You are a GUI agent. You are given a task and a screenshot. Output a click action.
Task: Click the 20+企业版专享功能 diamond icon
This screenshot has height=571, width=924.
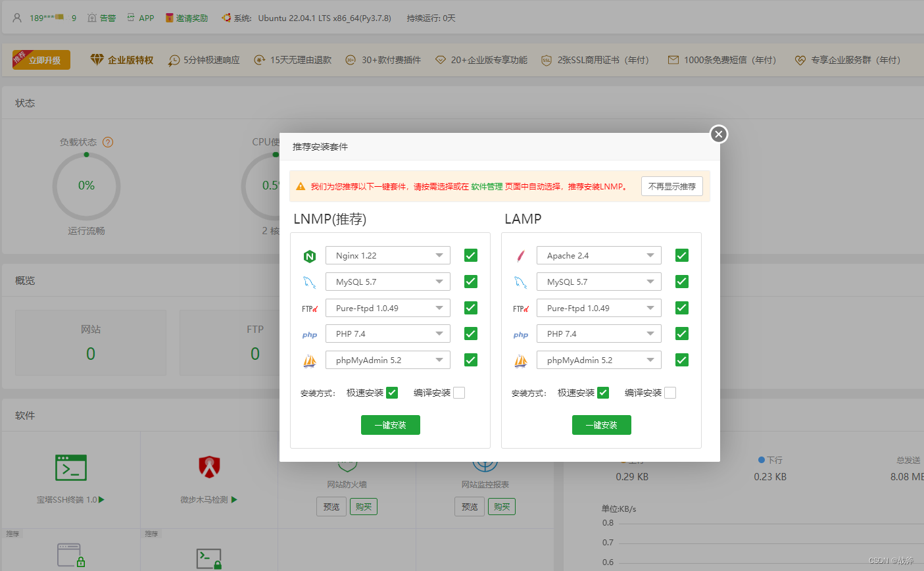[441, 60]
